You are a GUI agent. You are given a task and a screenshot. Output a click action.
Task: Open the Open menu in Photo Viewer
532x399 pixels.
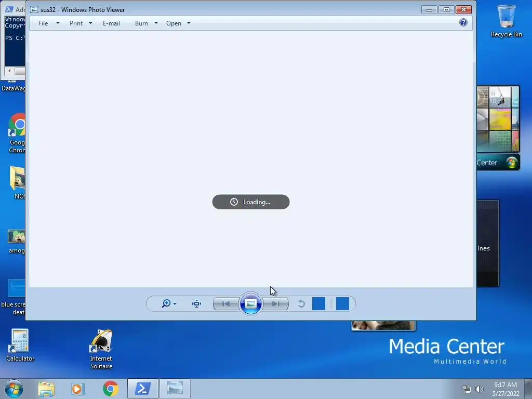coord(174,23)
